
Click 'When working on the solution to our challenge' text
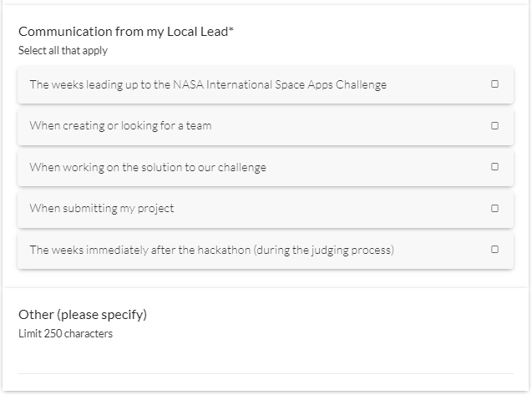pyautogui.click(x=148, y=167)
